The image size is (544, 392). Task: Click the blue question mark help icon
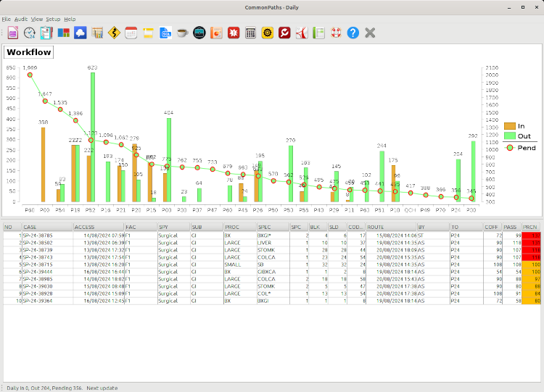coord(353,33)
